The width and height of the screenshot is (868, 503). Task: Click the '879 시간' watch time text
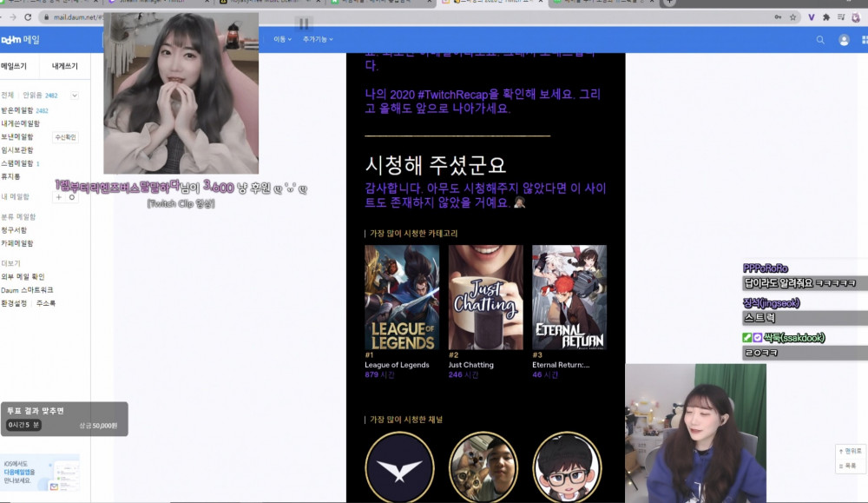(379, 375)
